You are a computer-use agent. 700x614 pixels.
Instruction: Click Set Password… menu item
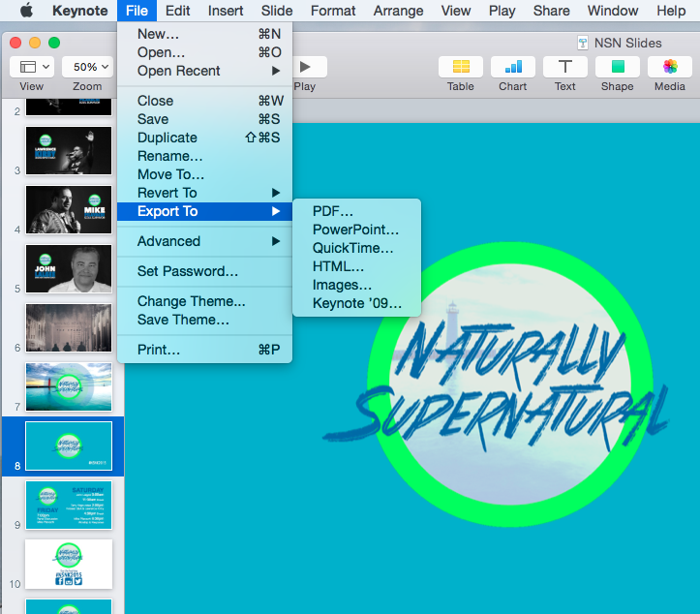(x=205, y=271)
